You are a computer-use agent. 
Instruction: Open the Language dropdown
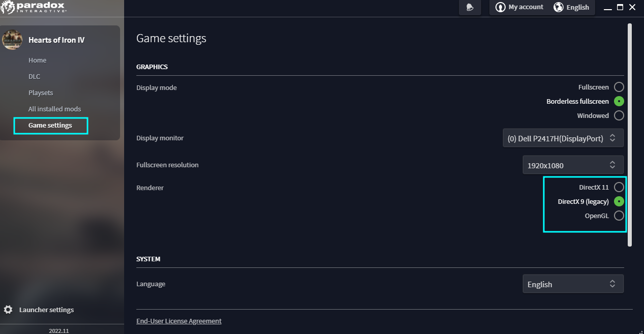pos(573,284)
